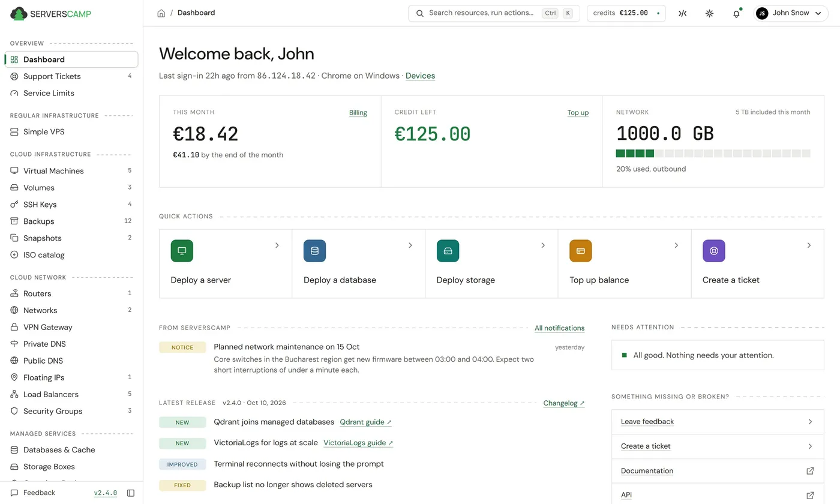
Task: Open the Changelog link
Action: pyautogui.click(x=564, y=403)
